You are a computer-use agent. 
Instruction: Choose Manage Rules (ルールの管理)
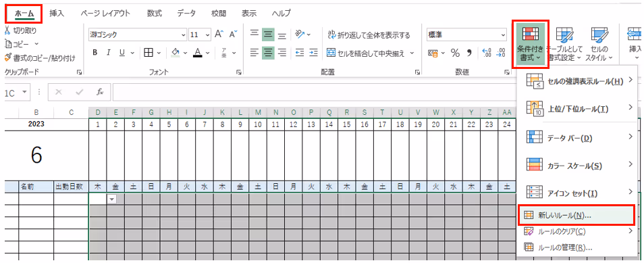(579, 247)
